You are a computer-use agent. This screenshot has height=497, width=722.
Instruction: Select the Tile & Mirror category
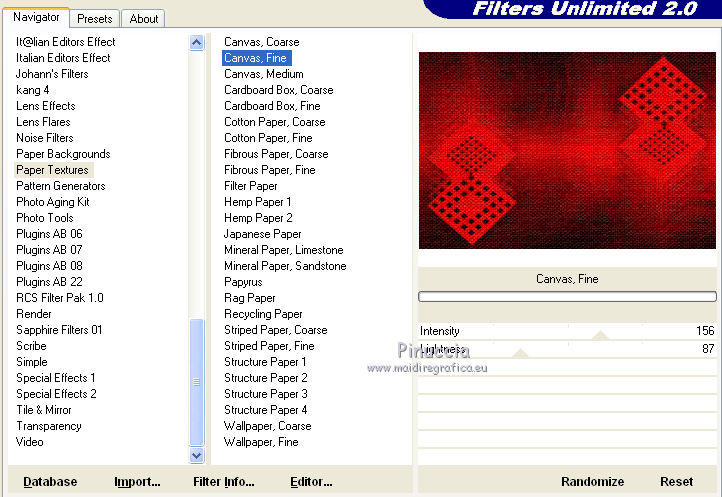click(44, 410)
